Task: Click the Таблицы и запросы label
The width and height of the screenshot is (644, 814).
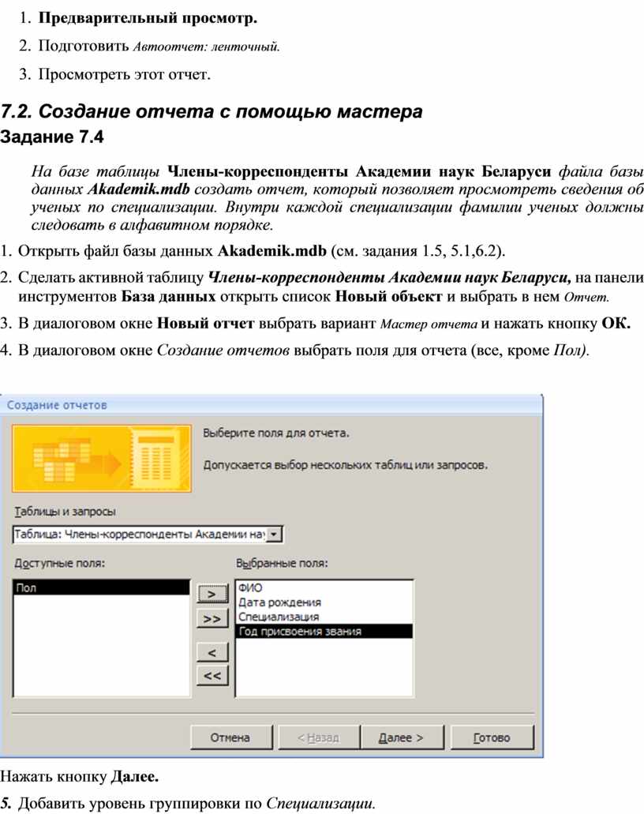Action: (65, 512)
